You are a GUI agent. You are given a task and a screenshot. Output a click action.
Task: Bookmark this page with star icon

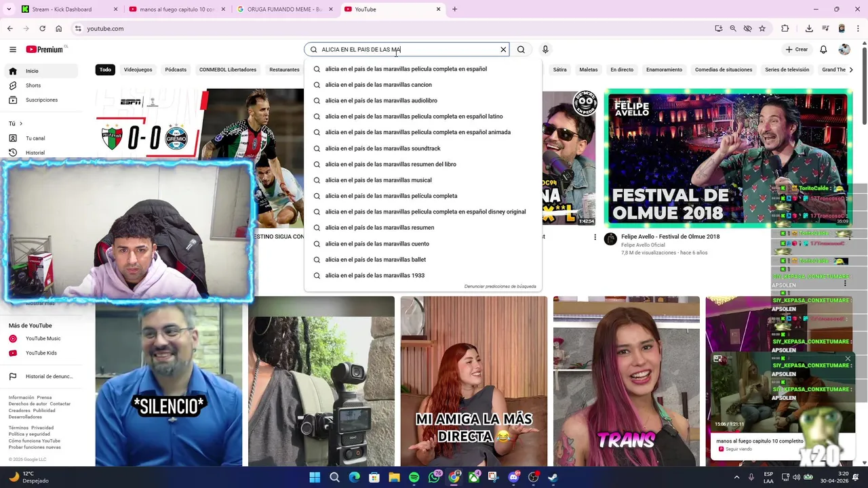pos(762,28)
